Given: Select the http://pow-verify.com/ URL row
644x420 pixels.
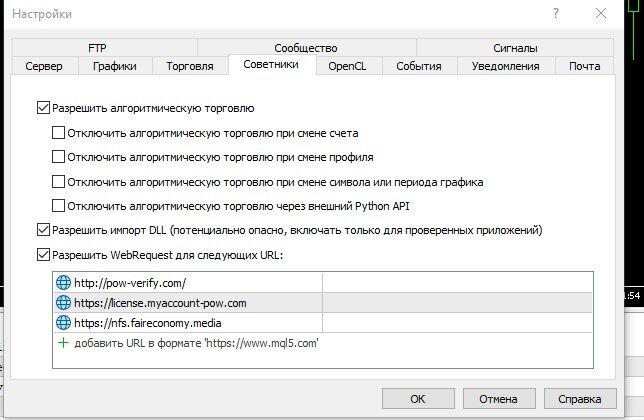Looking at the screenshot, I should pos(323,283).
